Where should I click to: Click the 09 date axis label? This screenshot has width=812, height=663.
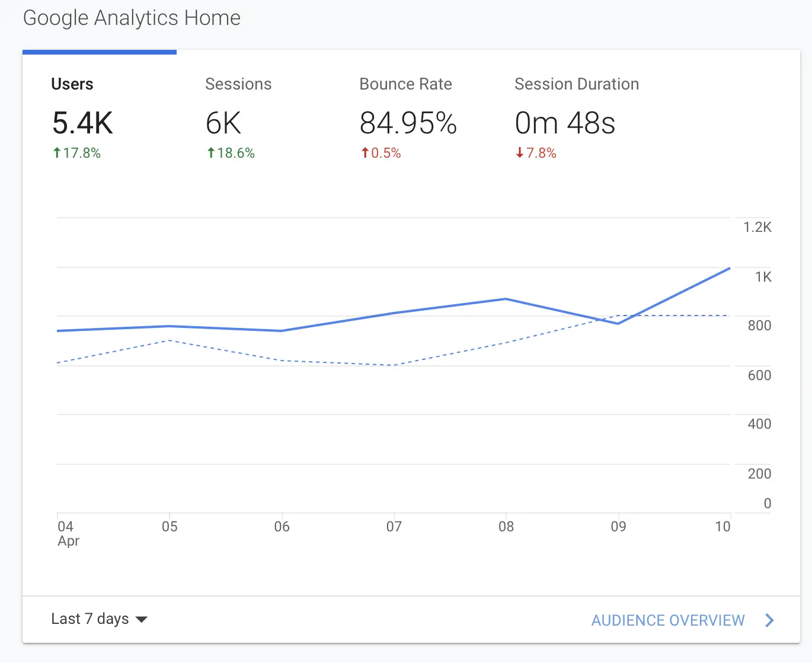[x=618, y=527]
